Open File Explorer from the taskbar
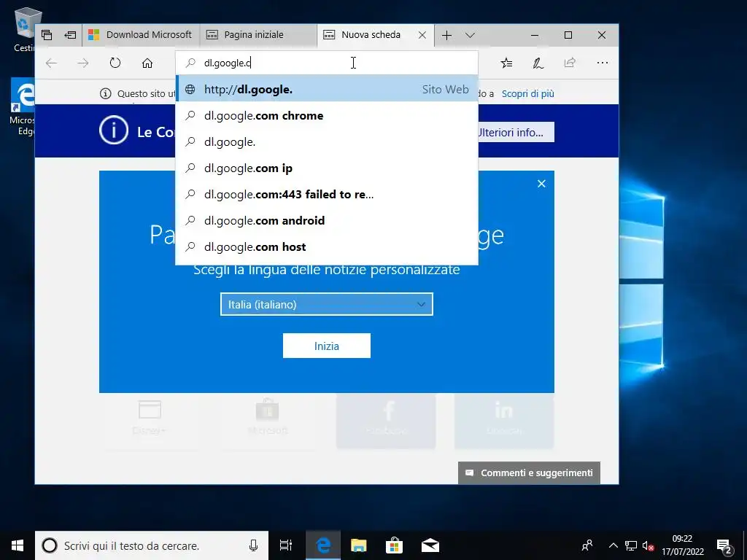Viewport: 747px width, 560px height. [359, 545]
